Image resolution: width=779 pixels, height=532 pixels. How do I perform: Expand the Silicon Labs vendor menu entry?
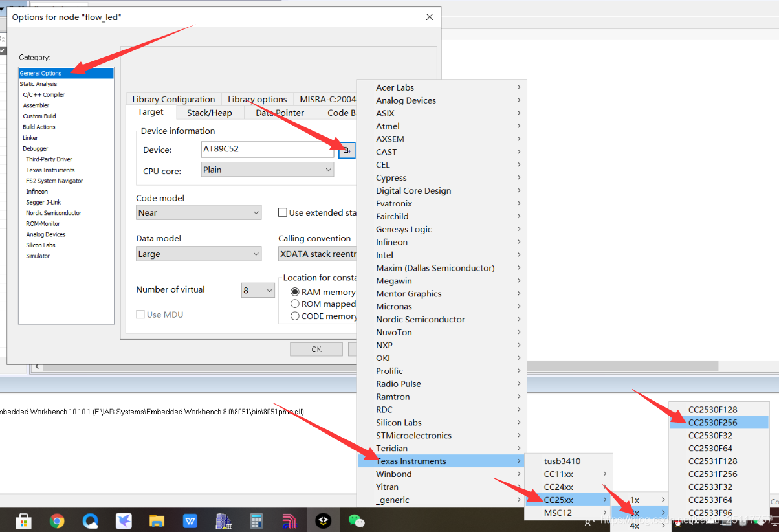[x=442, y=422]
